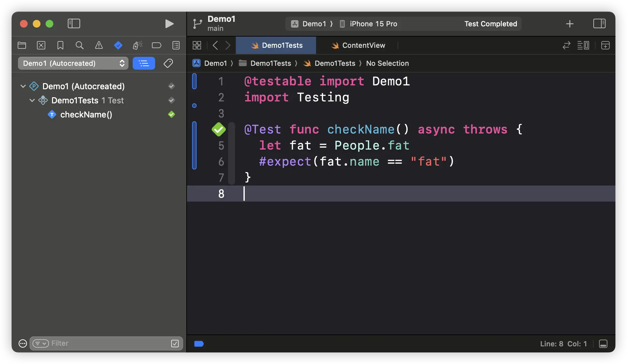Go forward with the right chevron
Image resolution: width=627 pixels, height=364 pixels.
coord(228,45)
